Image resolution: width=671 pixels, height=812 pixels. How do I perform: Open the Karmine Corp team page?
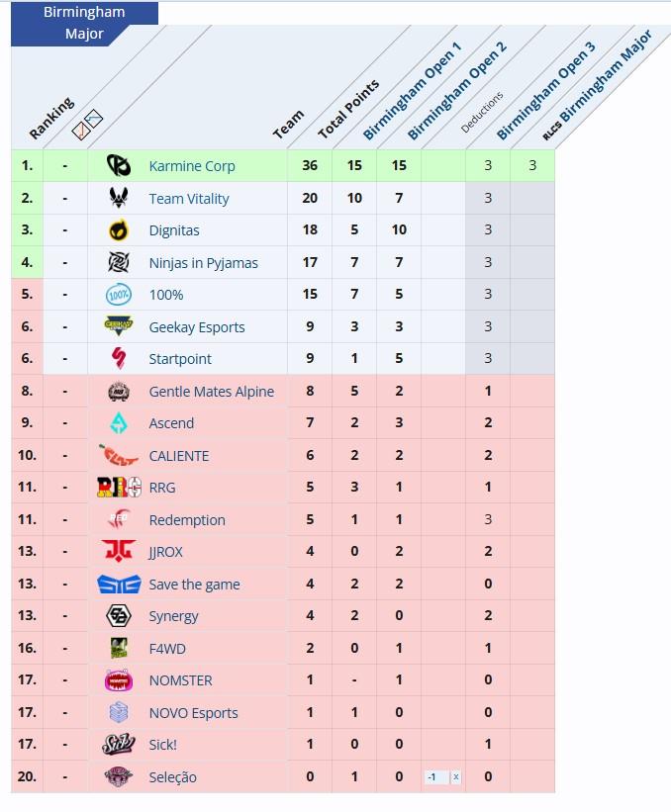(x=192, y=166)
